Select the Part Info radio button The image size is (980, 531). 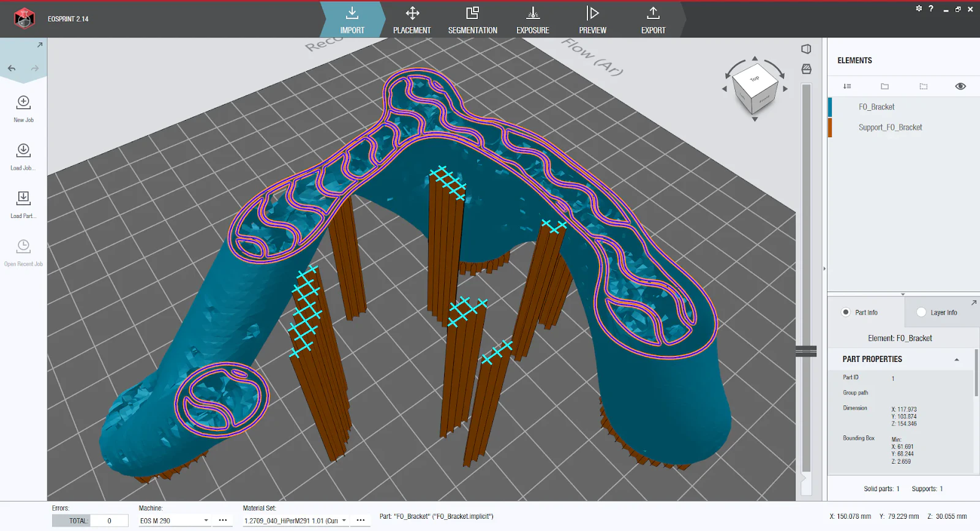pyautogui.click(x=846, y=312)
